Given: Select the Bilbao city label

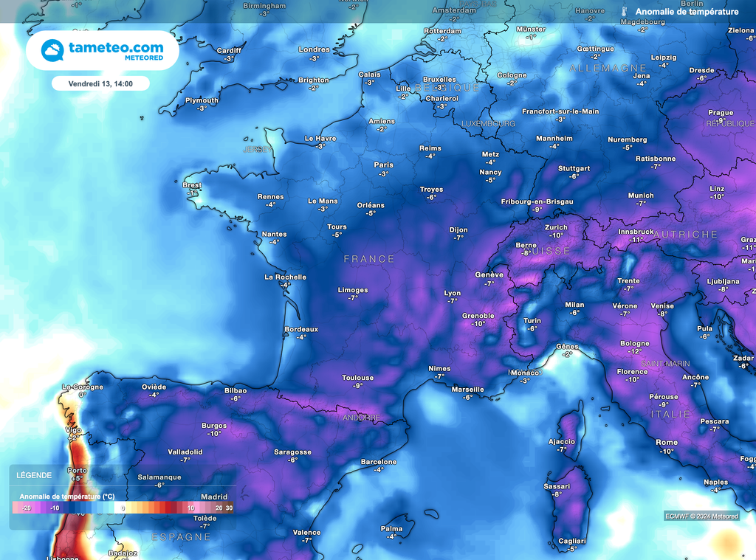Looking at the screenshot, I should (236, 391).
